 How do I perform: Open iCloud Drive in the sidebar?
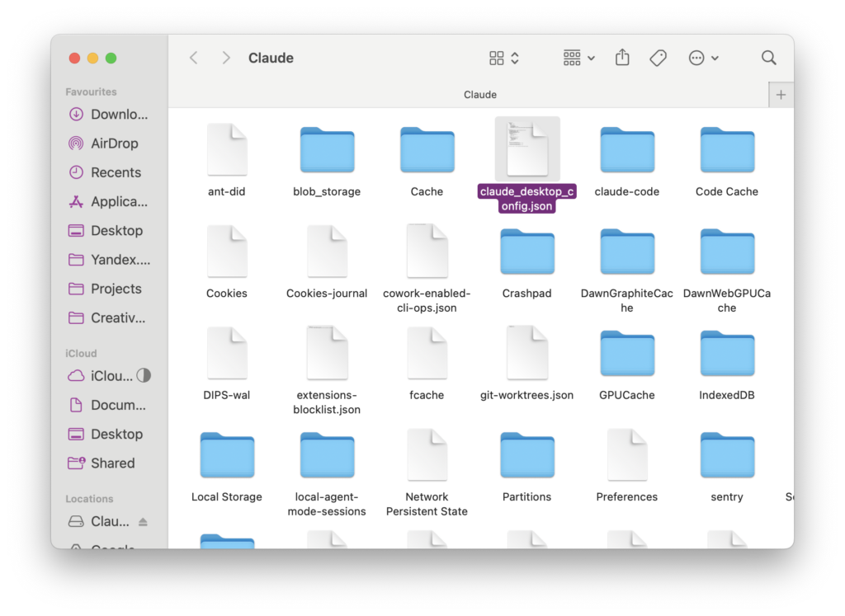coord(100,376)
